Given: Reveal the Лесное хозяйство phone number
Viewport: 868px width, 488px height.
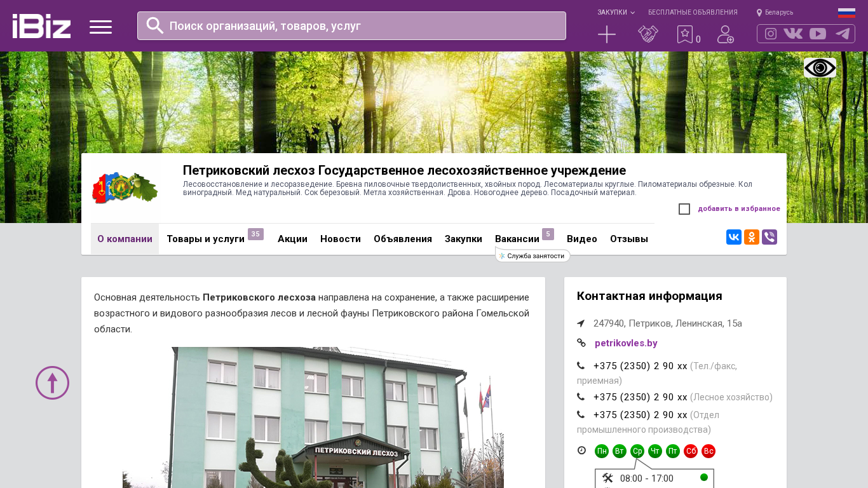Looking at the screenshot, I should click(641, 397).
